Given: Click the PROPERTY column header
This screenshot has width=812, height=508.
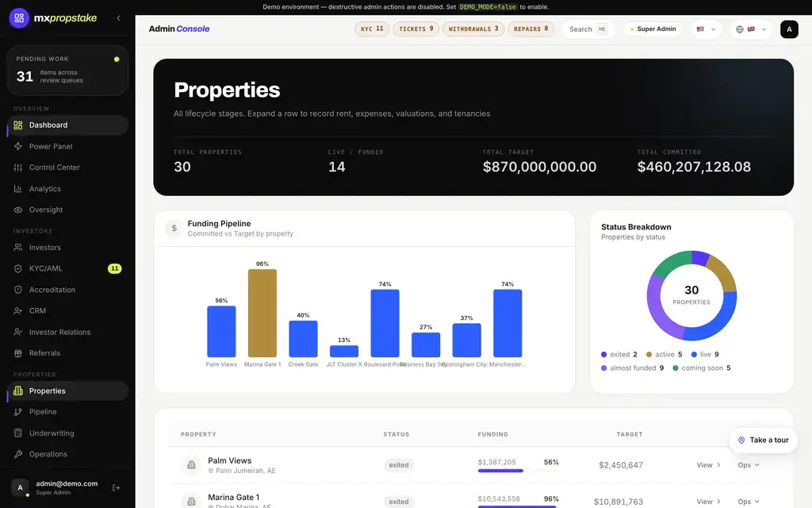Looking at the screenshot, I should tap(198, 434).
